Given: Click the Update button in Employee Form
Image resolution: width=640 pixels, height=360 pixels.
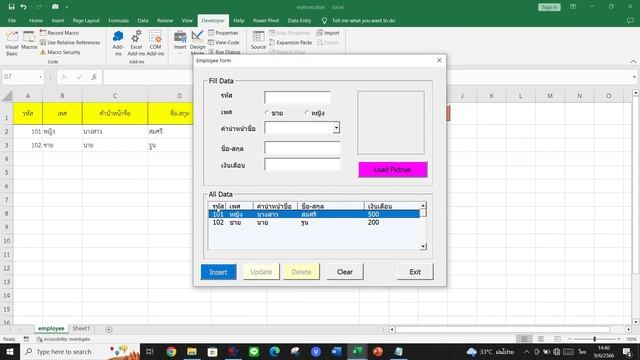Looking at the screenshot, I should [261, 272].
